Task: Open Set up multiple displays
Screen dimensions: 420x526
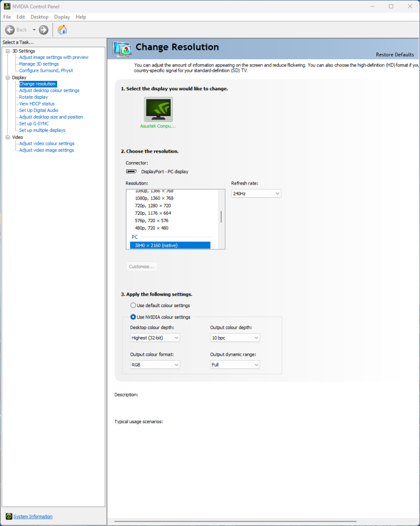Action: click(43, 130)
